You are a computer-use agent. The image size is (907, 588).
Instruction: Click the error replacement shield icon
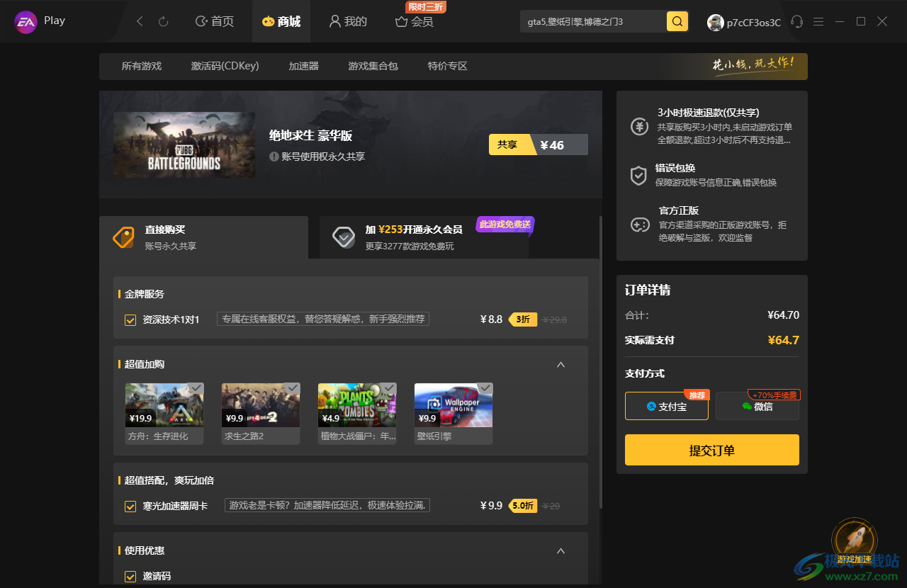(639, 175)
